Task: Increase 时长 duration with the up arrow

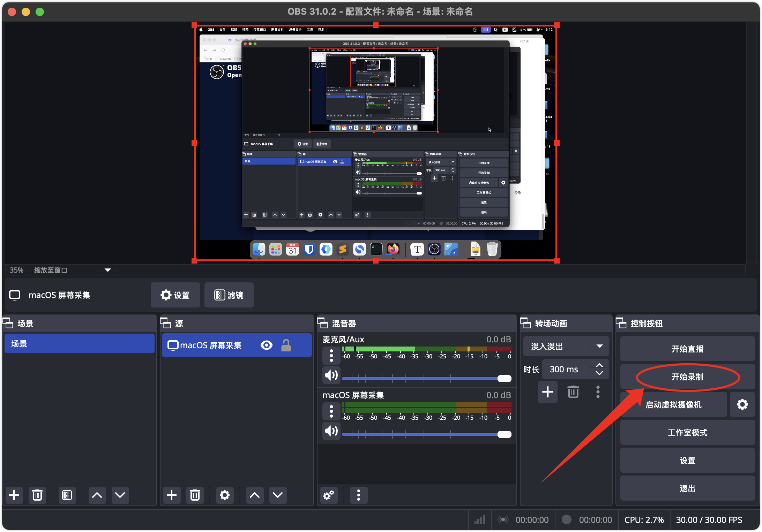Action: 599,365
